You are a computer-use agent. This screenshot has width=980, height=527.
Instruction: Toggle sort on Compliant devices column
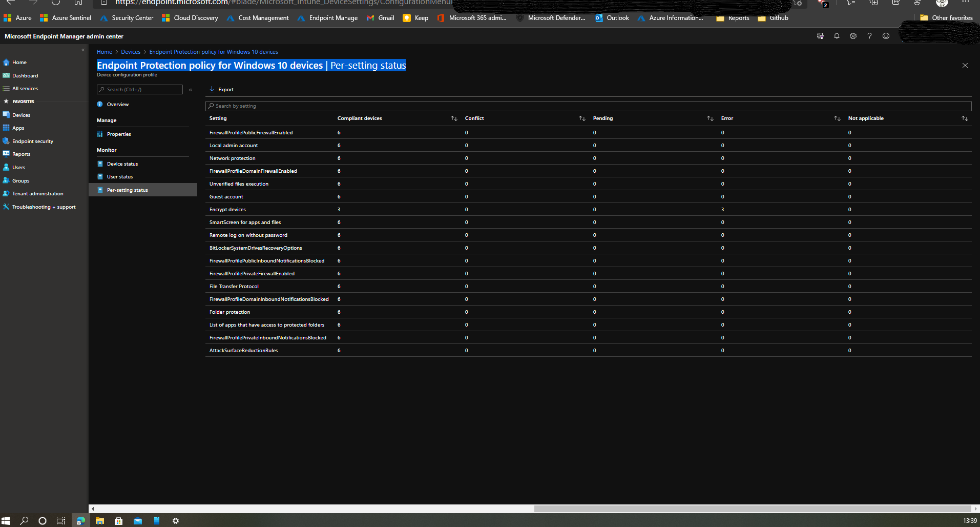tap(454, 118)
